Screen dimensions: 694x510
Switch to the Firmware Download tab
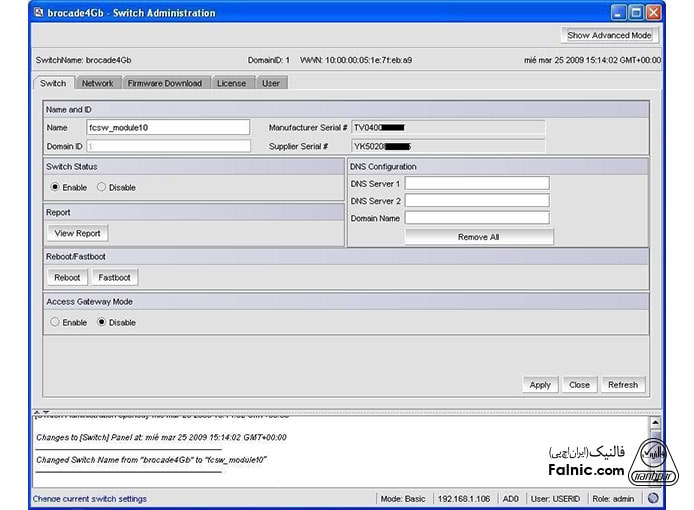click(164, 83)
